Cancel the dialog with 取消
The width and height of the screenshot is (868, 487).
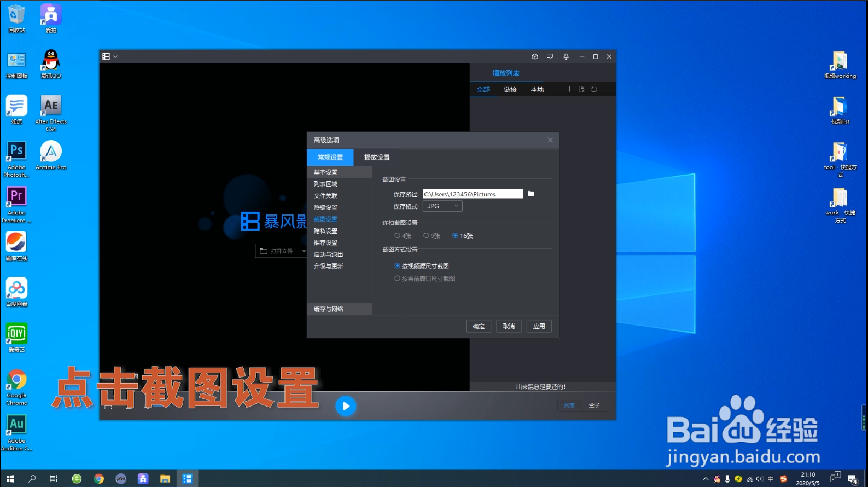click(509, 326)
